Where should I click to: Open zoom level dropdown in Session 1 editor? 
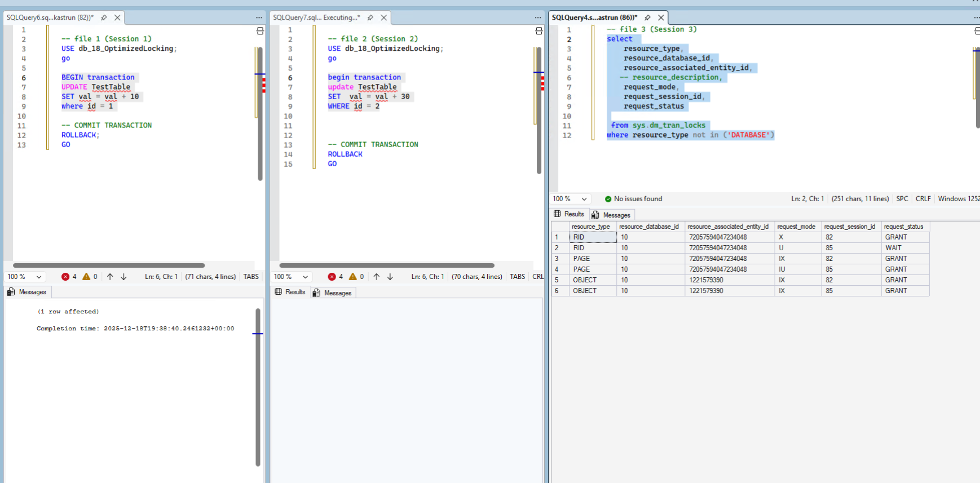coord(39,277)
